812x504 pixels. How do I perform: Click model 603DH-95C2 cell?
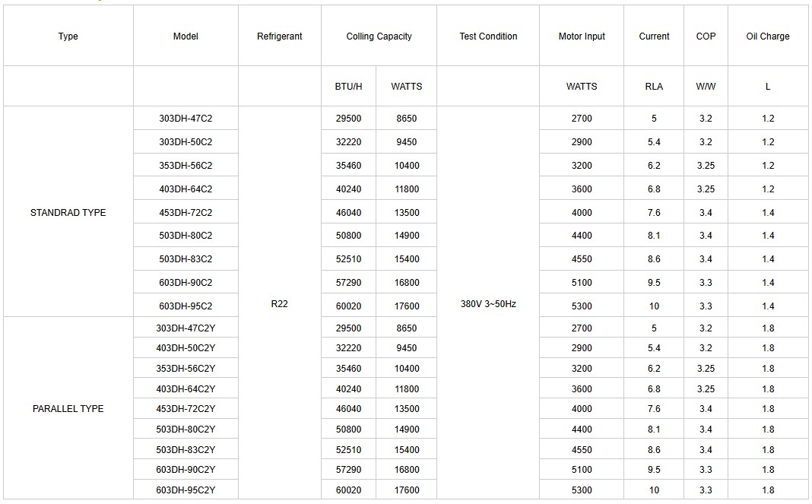pos(186,306)
